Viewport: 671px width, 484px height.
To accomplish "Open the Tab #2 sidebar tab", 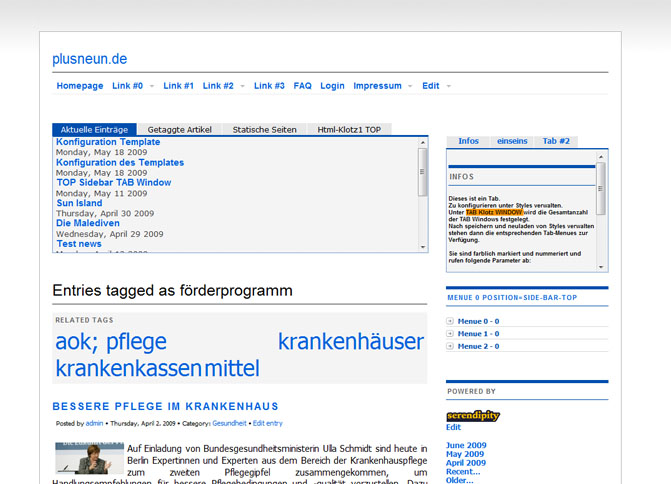I will pyautogui.click(x=555, y=141).
